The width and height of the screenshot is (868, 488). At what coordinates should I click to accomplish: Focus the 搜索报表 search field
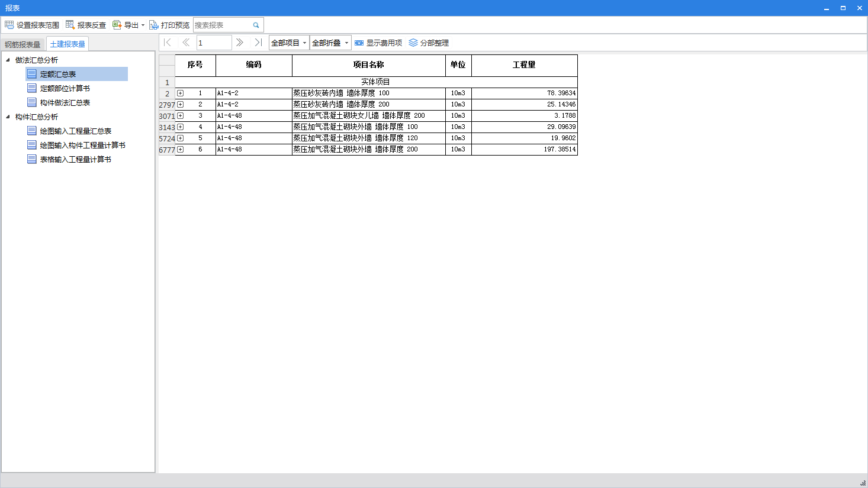click(222, 25)
